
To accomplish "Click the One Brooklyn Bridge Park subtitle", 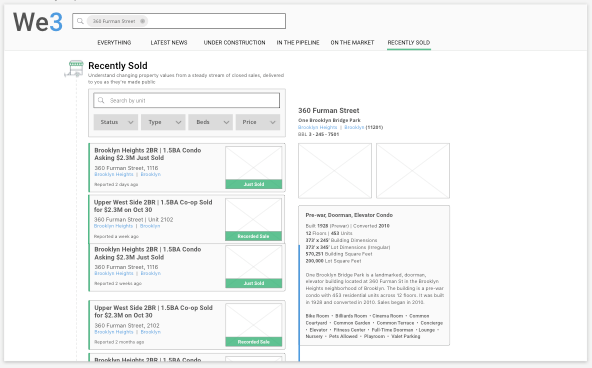I will coord(329,120).
